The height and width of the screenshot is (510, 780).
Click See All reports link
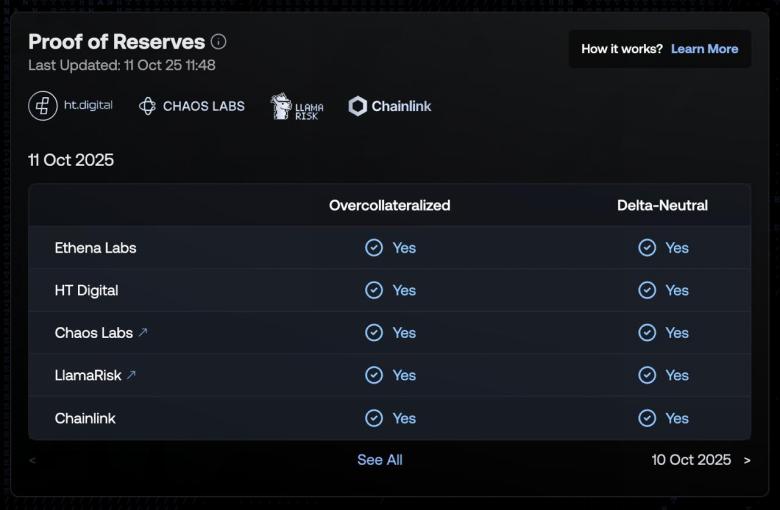380,460
